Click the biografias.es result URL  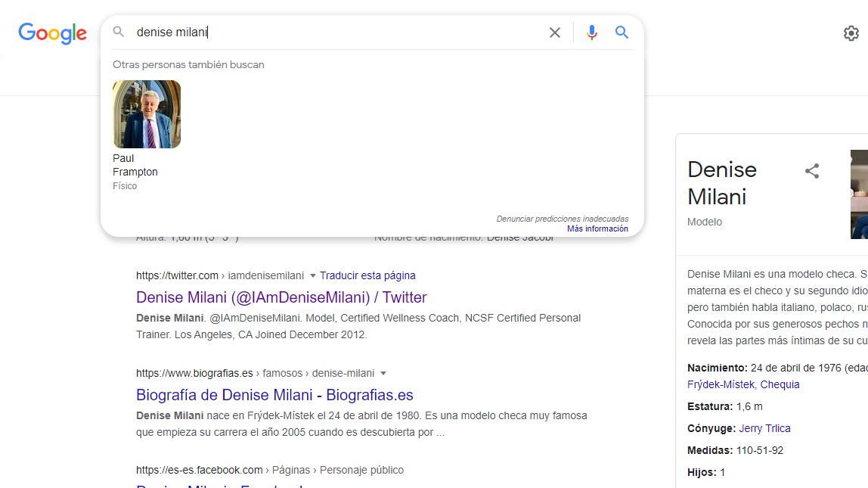256,373
